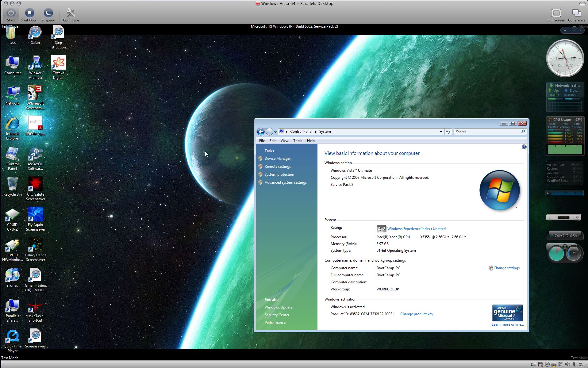Click Change product key link
588x368 pixels.
point(417,314)
